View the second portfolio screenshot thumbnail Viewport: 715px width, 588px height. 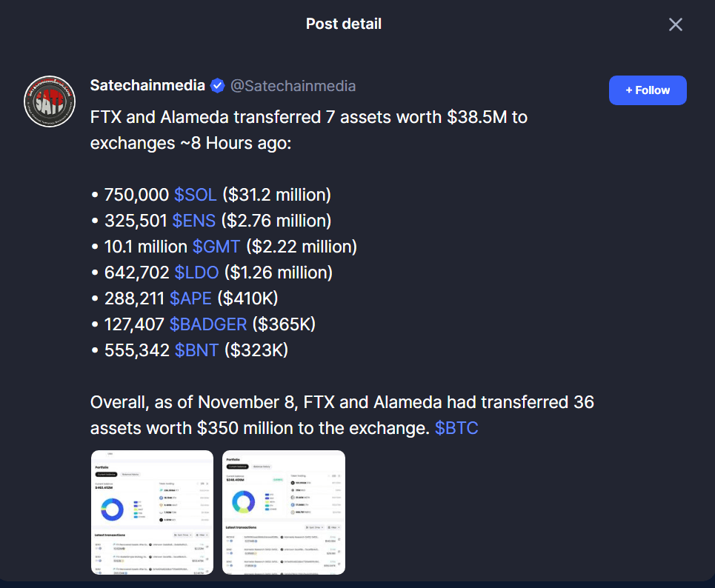coord(284,512)
